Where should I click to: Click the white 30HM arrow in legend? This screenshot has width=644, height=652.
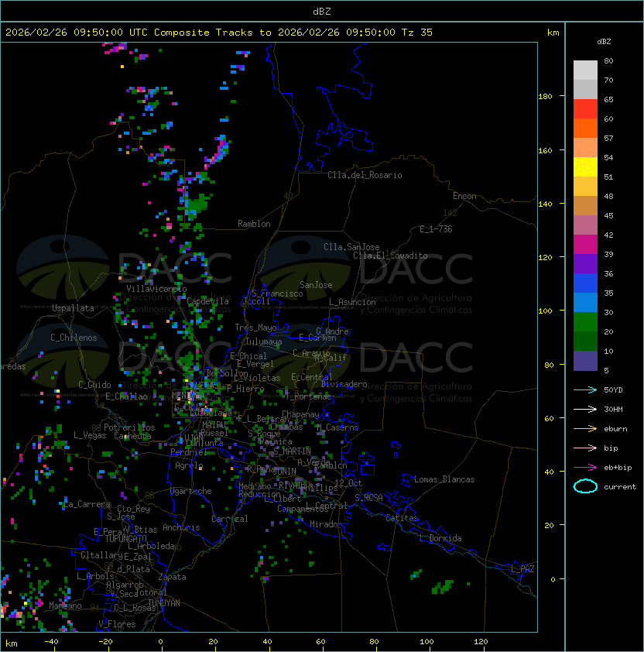coord(585,410)
